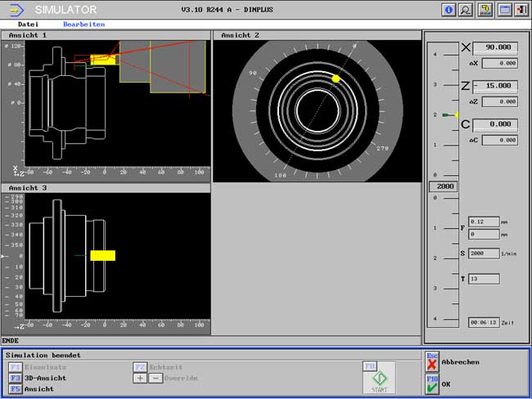Click the X position value field
Screen dimensions: 532x399
(496, 47)
